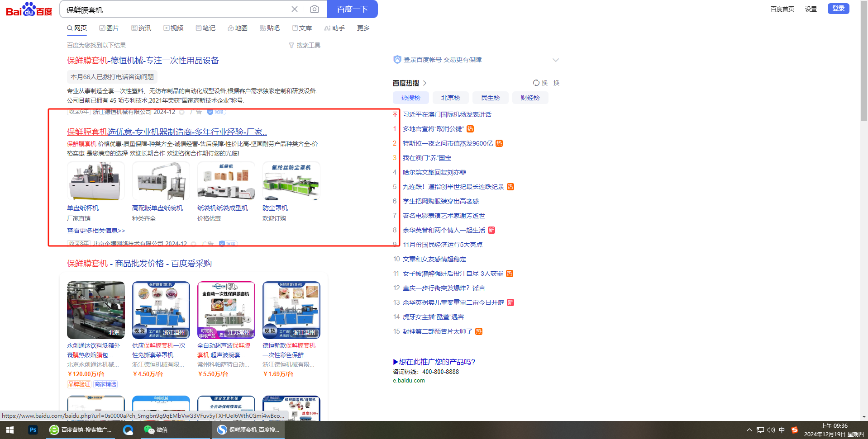Open hot search 11月份国民经济运行5大亮点
The width and height of the screenshot is (868, 439).
[443, 245]
